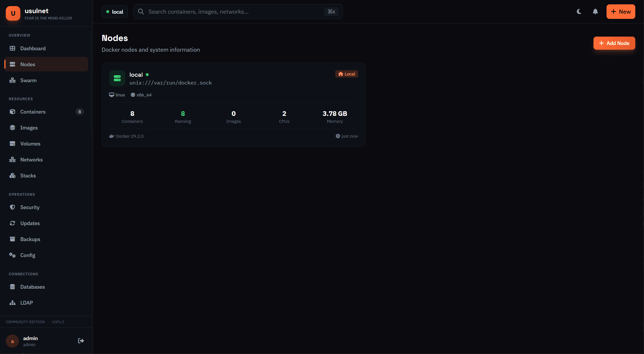Click the Containers count badge
Image resolution: width=644 pixels, height=354 pixels.
pos(80,112)
